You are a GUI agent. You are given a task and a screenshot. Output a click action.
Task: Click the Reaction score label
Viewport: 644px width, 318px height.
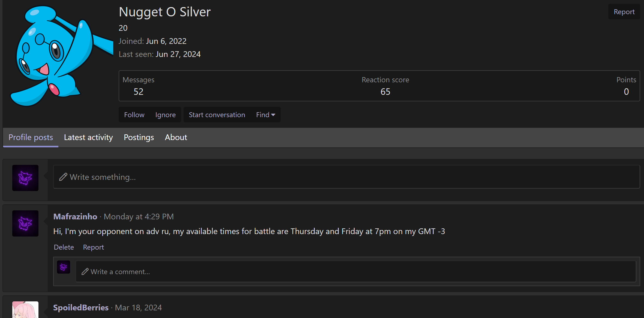385,80
